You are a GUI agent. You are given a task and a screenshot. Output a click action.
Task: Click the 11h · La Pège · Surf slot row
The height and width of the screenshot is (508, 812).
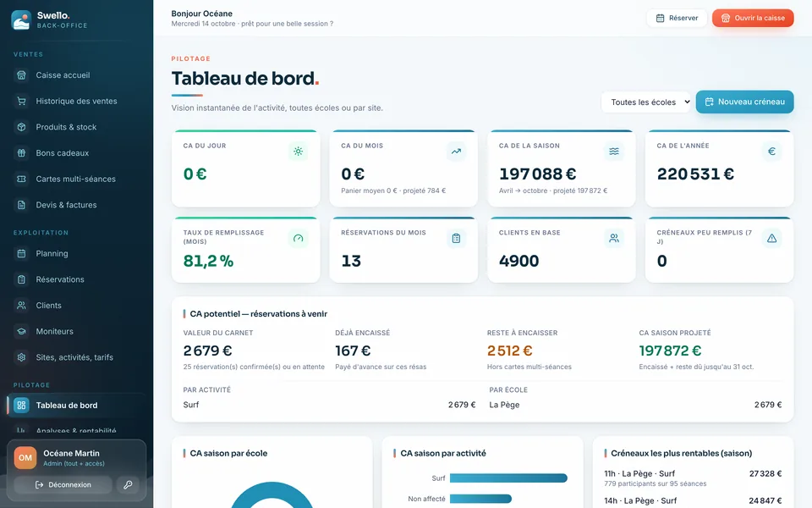click(693, 478)
